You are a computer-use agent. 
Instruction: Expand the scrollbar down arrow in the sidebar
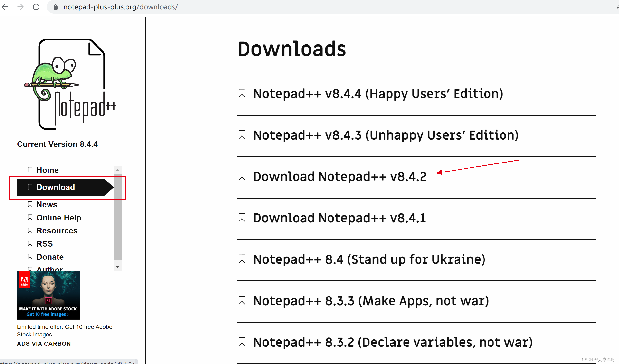(x=118, y=267)
